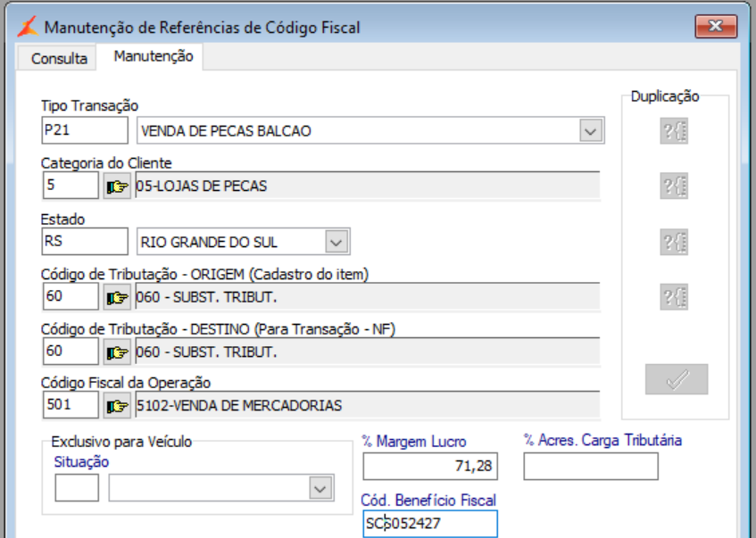756x538 pixels.
Task: Expand the Tipo Transação dropdown
Action: (x=590, y=131)
